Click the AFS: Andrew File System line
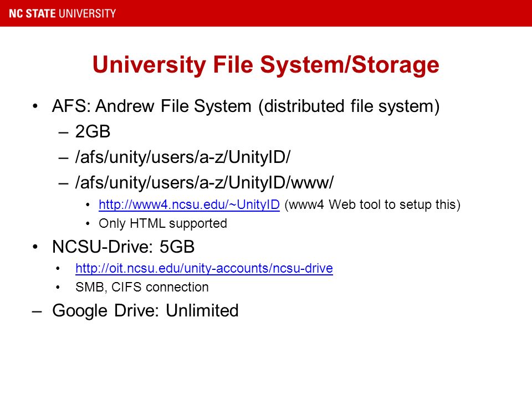Image resolution: width=532 pixels, height=399 pixels. point(245,106)
